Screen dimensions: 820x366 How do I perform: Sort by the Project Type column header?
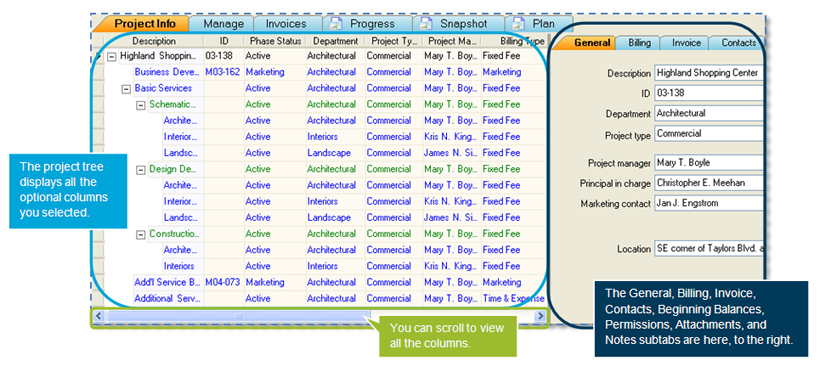(x=393, y=41)
